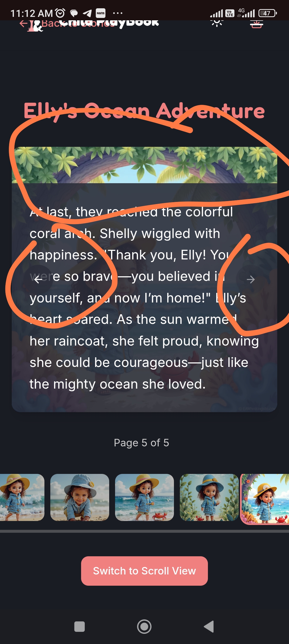The width and height of the screenshot is (289, 644).
Task: Tap the Android home circle button
Action: click(144, 626)
